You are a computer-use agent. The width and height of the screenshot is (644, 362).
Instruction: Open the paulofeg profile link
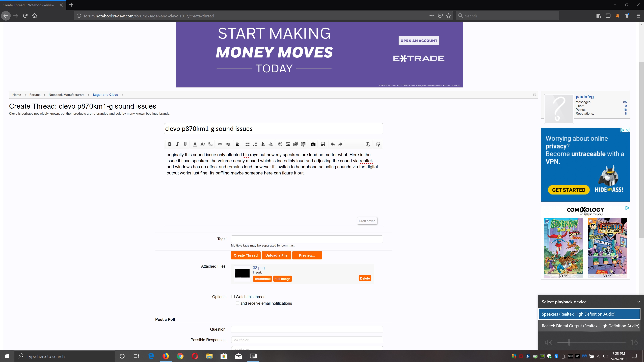point(584,97)
